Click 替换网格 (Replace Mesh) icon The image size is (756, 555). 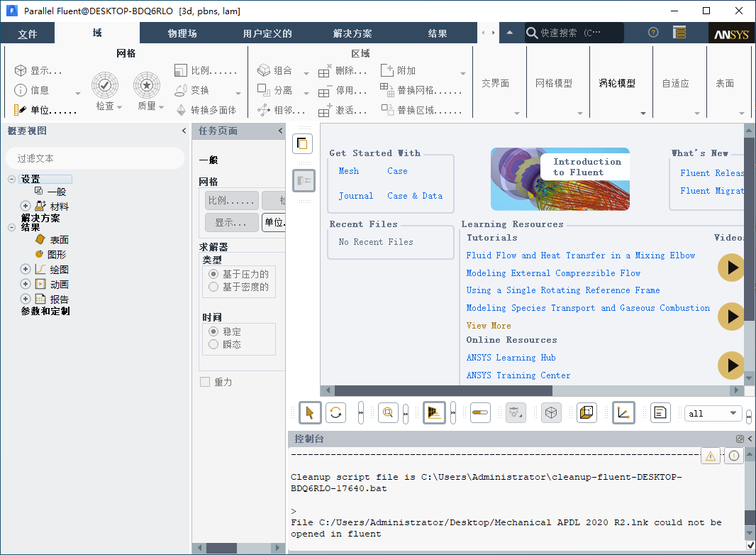(387, 89)
